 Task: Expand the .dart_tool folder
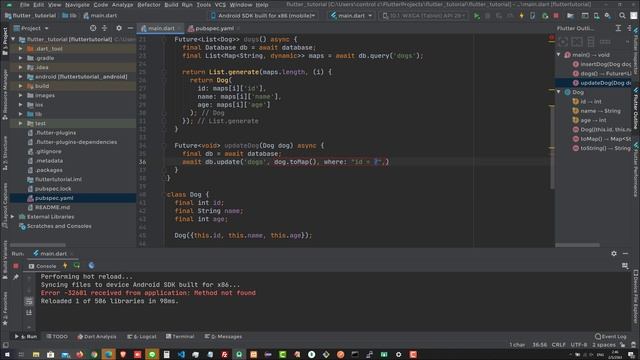pos(20,49)
